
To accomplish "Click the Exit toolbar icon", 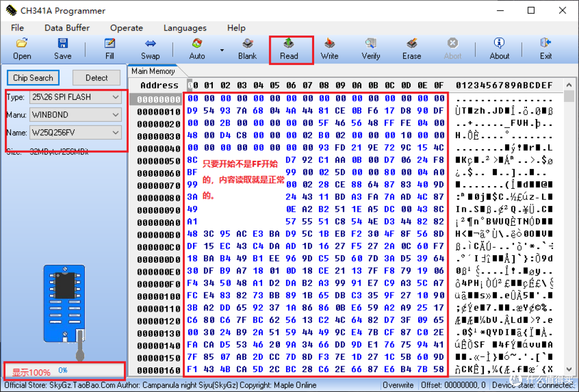I will point(546,49).
